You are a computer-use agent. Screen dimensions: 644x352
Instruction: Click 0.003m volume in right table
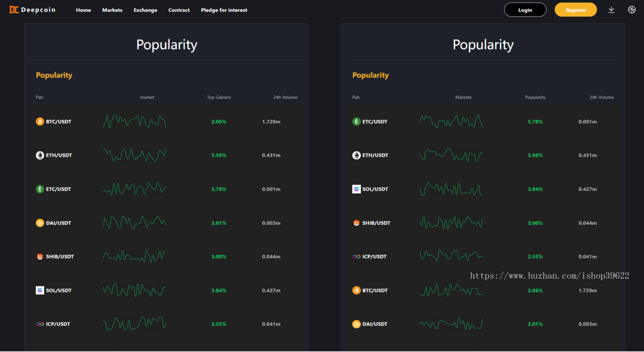click(x=588, y=325)
